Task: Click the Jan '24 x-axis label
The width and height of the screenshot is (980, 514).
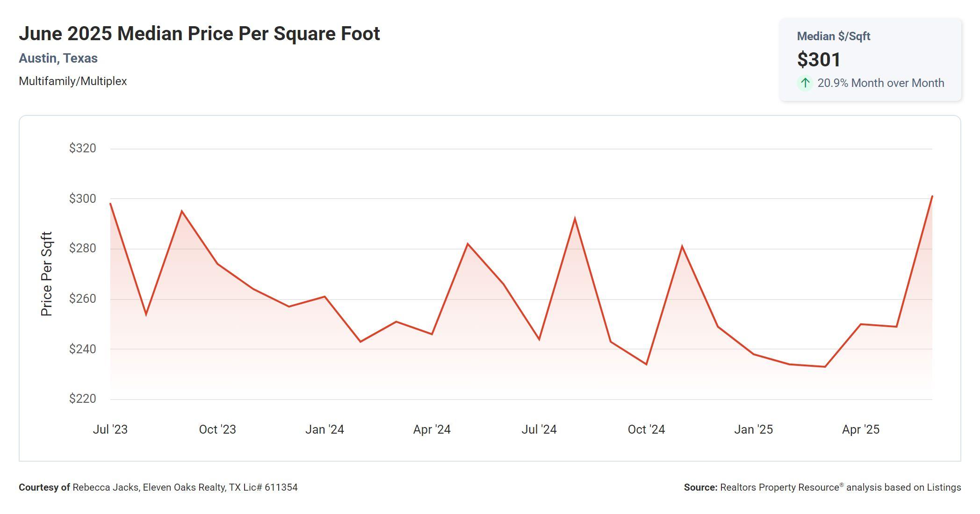Action: pos(324,429)
